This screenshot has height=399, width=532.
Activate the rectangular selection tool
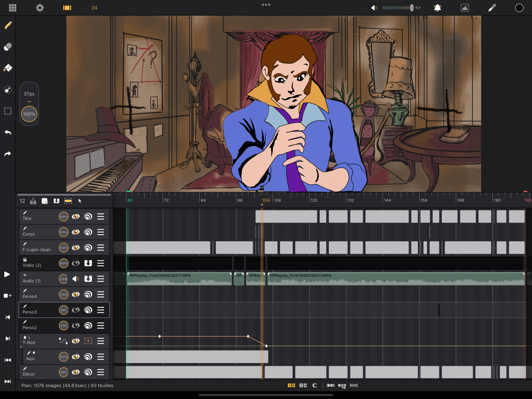[8, 111]
